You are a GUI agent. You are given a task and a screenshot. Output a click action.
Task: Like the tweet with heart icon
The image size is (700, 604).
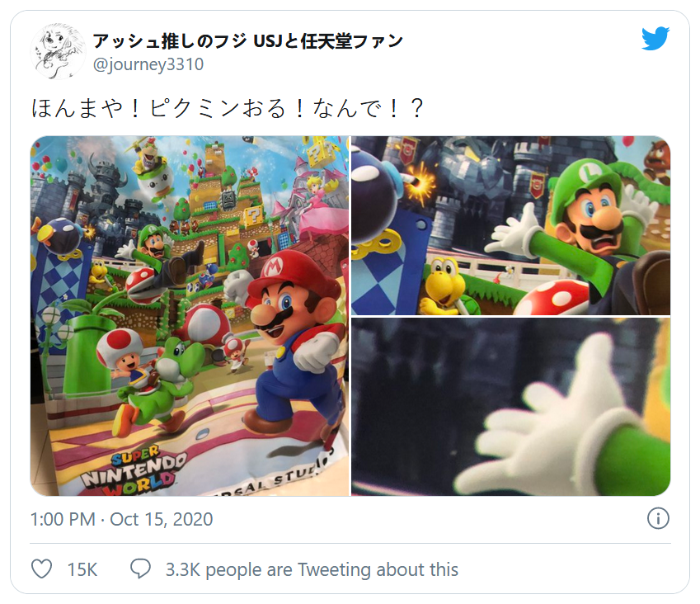point(42,569)
